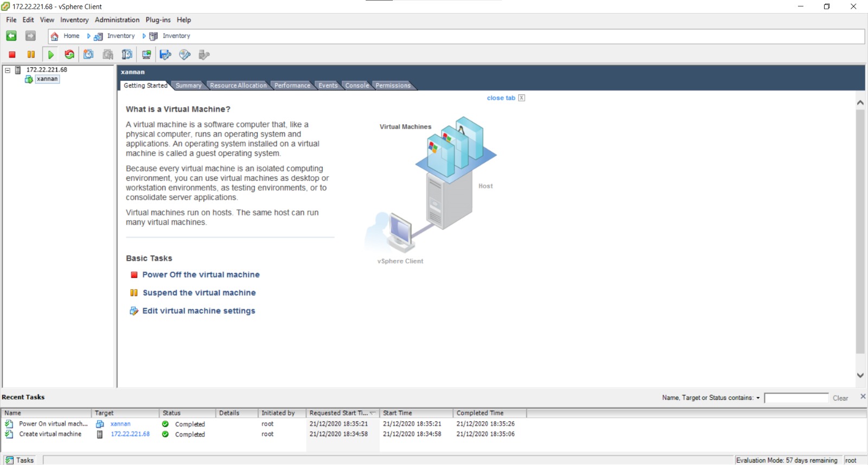Image resolution: width=868 pixels, height=465 pixels.
Task: Click "Suspend the virtual machine" link
Action: [x=199, y=293]
